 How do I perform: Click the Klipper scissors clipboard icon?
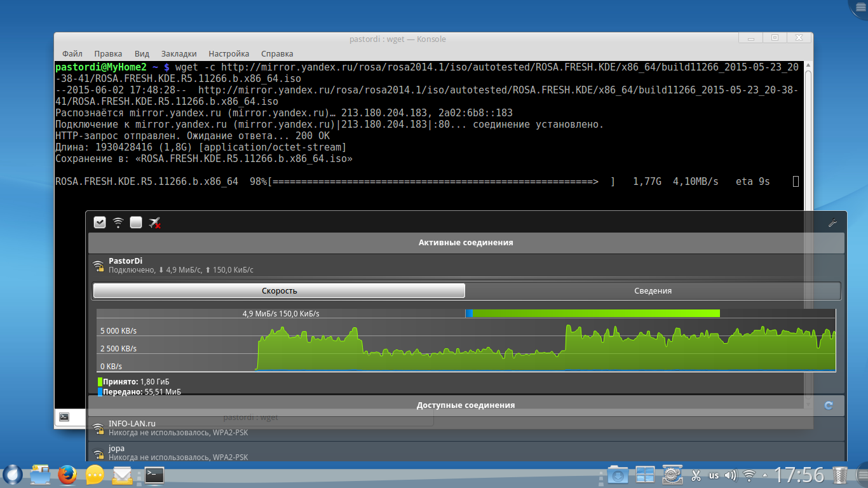click(696, 475)
